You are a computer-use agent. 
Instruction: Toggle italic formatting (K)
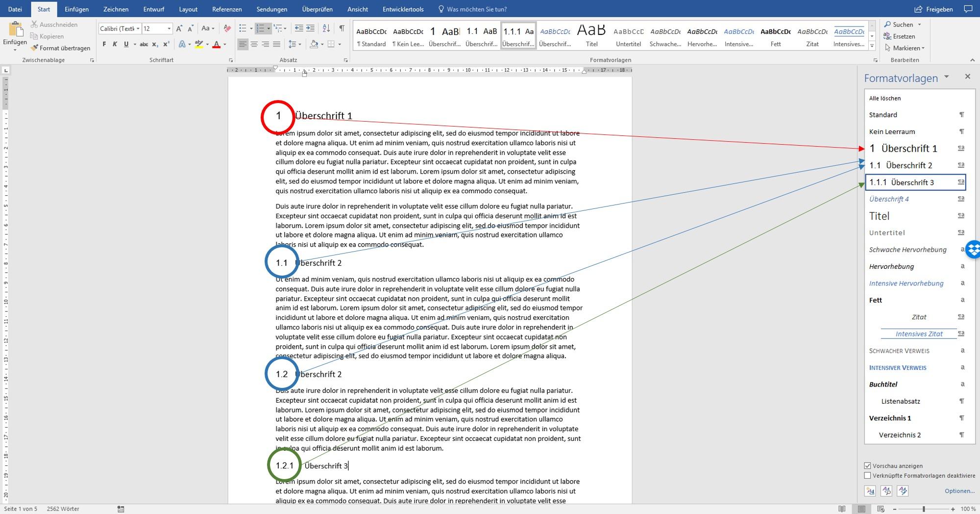(x=115, y=44)
